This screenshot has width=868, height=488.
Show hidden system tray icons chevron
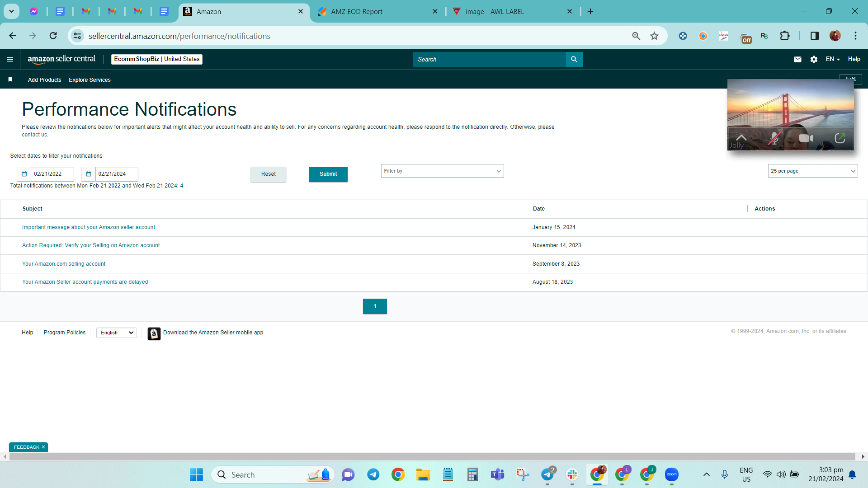click(707, 474)
